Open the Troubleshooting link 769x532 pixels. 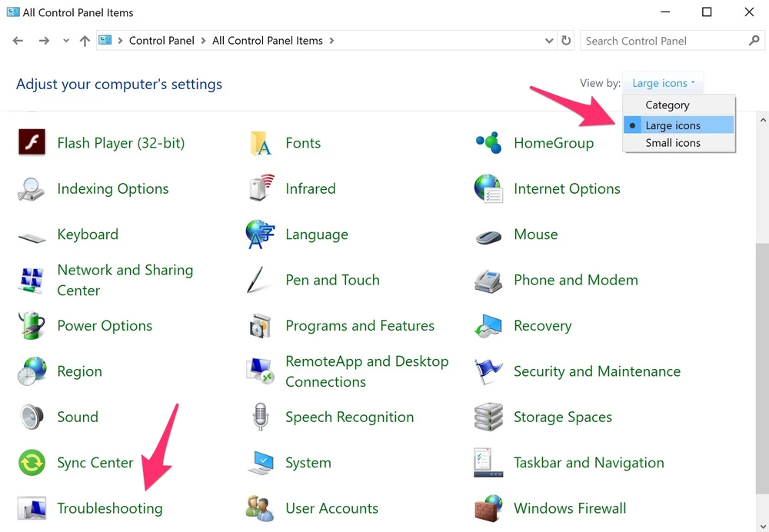click(x=109, y=508)
